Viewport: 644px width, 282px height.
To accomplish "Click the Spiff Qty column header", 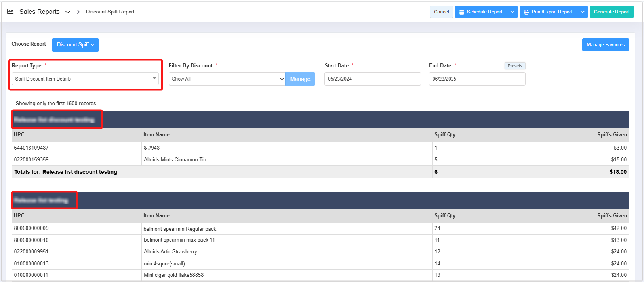I will click(445, 135).
